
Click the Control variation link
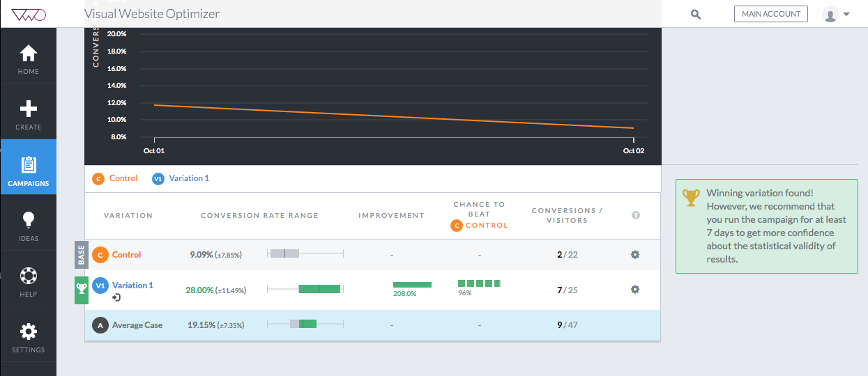127,255
